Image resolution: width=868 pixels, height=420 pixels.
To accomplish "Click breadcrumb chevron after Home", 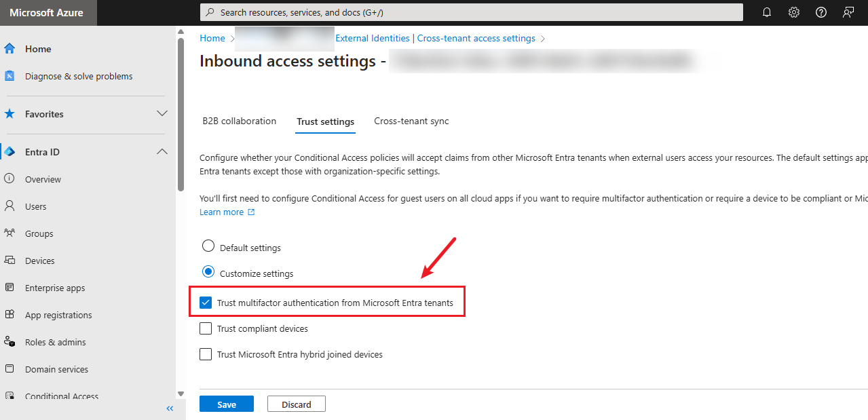I will (x=231, y=39).
